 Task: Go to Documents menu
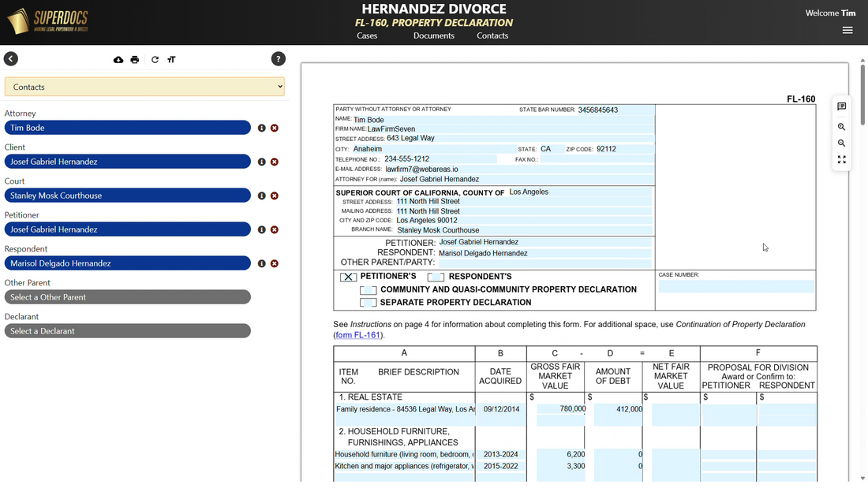pos(434,35)
